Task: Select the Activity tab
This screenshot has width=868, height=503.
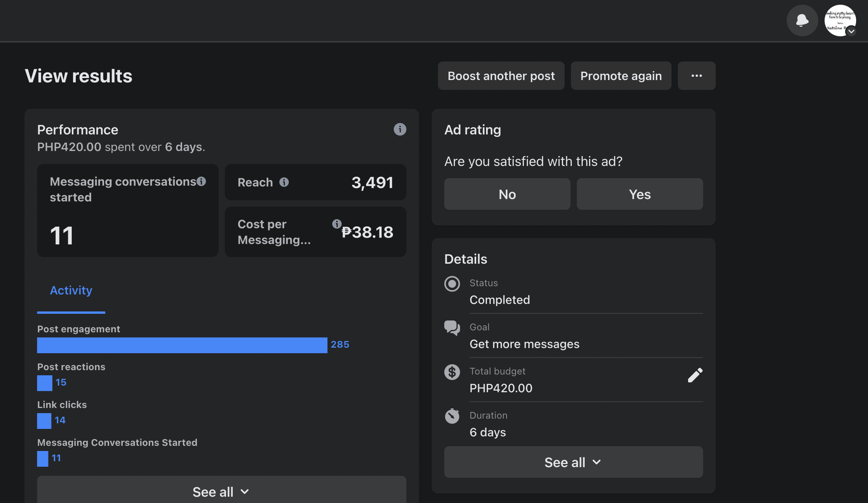Action: pos(71,291)
